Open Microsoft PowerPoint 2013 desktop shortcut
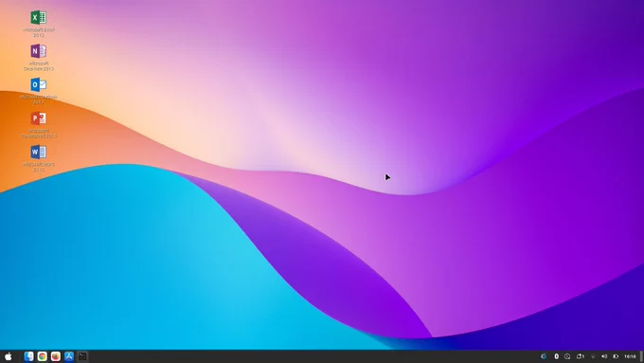Viewport: 644px width, 363px height. tap(38, 124)
